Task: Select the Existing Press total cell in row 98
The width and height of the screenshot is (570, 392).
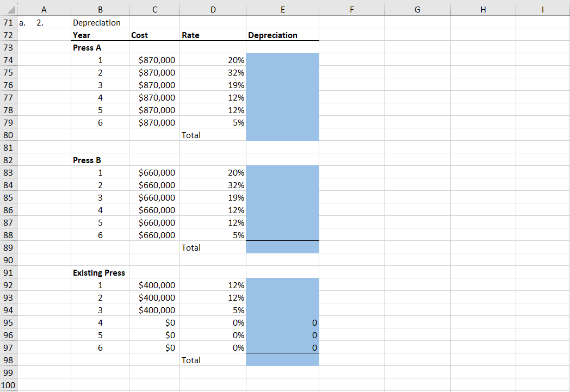Action: point(282,360)
